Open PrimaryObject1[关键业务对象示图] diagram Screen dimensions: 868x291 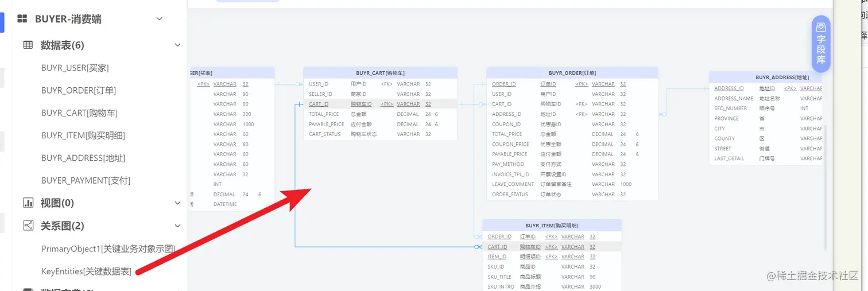[108, 249]
